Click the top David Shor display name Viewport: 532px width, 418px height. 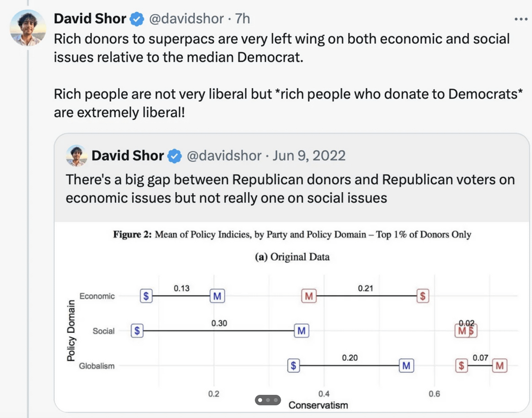point(90,19)
